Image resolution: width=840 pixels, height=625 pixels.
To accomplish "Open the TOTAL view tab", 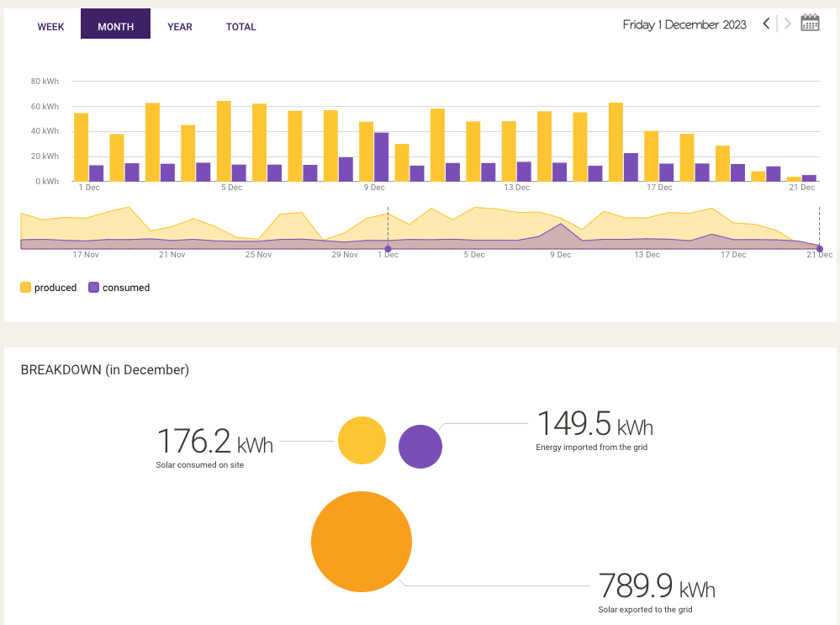I will tap(241, 26).
